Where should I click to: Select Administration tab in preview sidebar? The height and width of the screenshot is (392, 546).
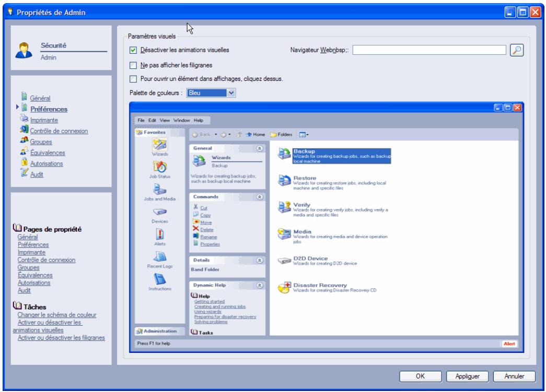coord(160,331)
